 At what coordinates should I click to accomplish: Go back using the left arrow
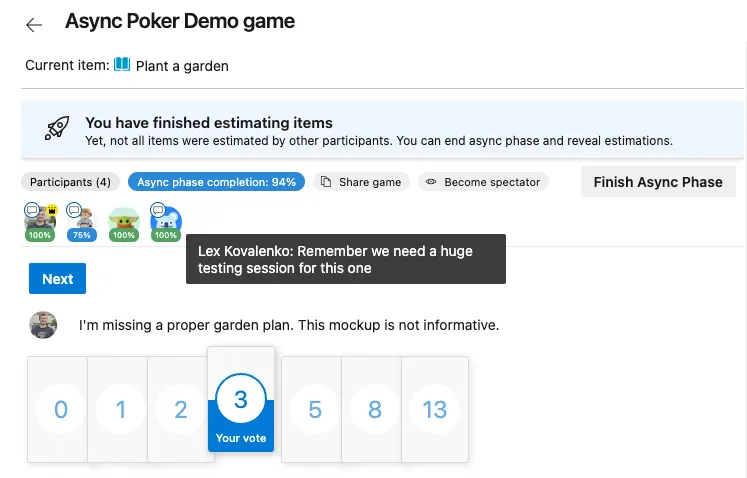click(34, 24)
